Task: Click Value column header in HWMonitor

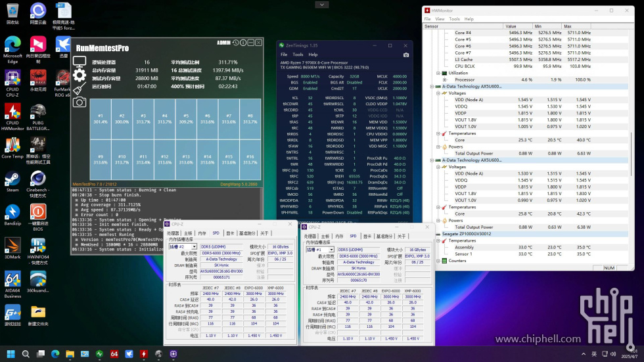Action: coord(518,26)
